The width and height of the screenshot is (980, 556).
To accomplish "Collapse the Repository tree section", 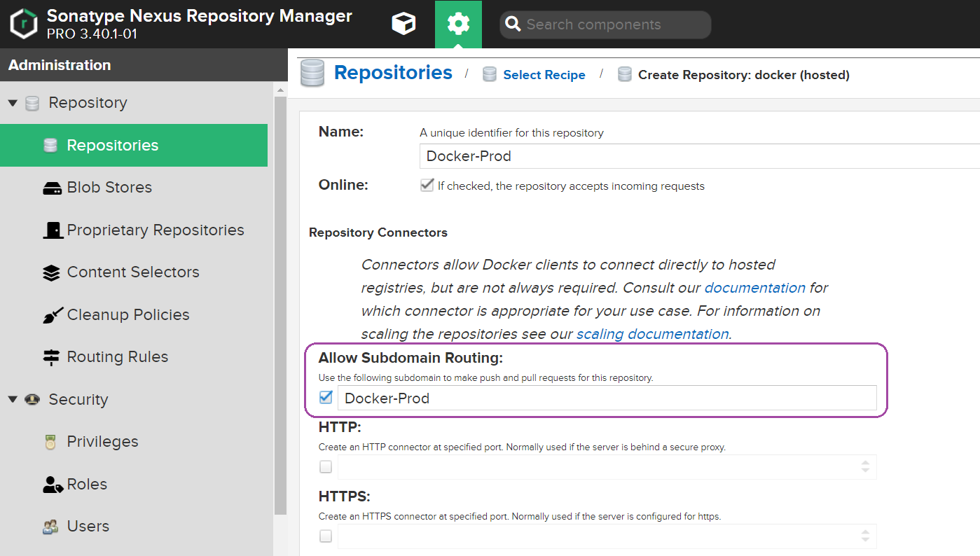I will [x=13, y=103].
